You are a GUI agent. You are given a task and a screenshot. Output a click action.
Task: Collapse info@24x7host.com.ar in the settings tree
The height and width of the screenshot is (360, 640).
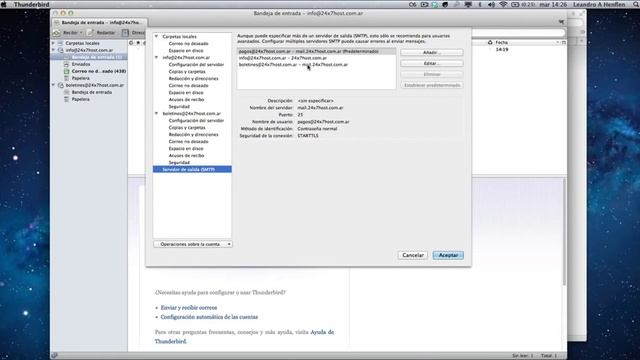pos(156,58)
